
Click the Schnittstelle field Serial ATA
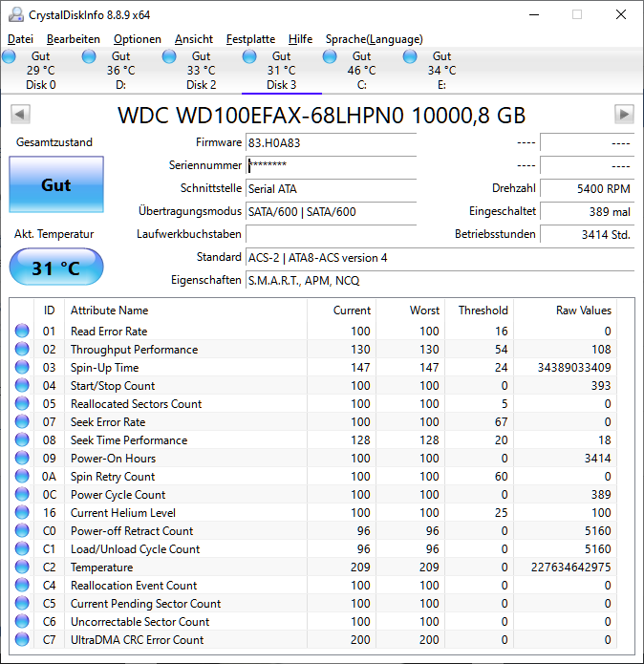pos(332,188)
